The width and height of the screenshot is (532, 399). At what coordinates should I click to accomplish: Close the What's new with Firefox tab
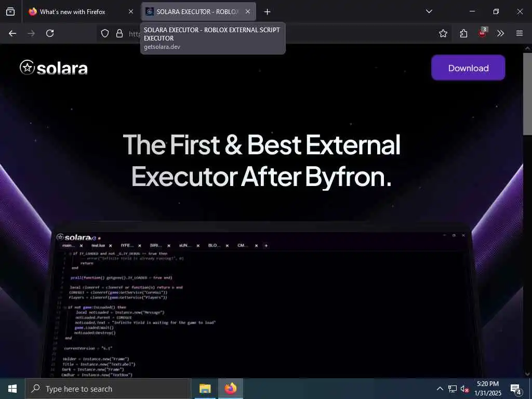(131, 12)
